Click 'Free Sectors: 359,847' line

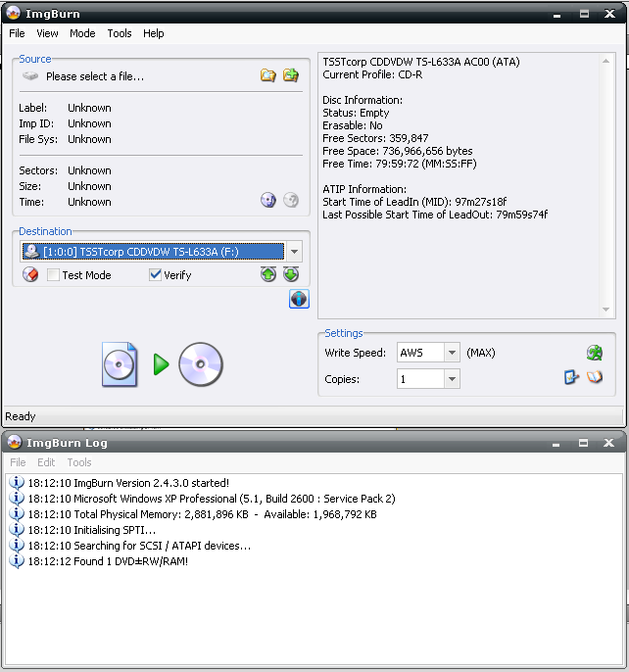[375, 138]
